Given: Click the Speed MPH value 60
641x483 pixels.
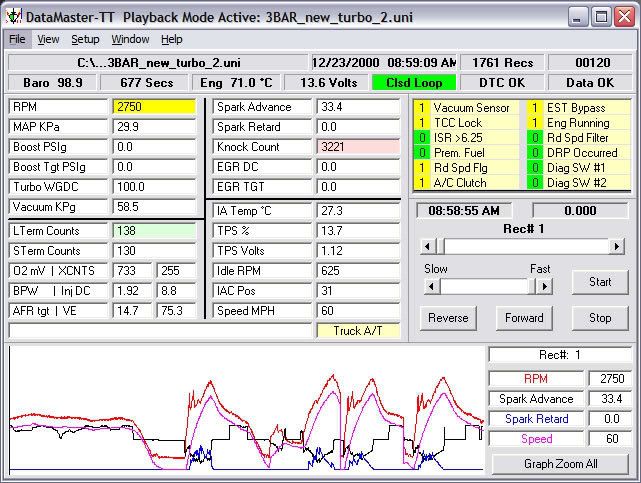Looking at the screenshot, I should pos(358,311).
